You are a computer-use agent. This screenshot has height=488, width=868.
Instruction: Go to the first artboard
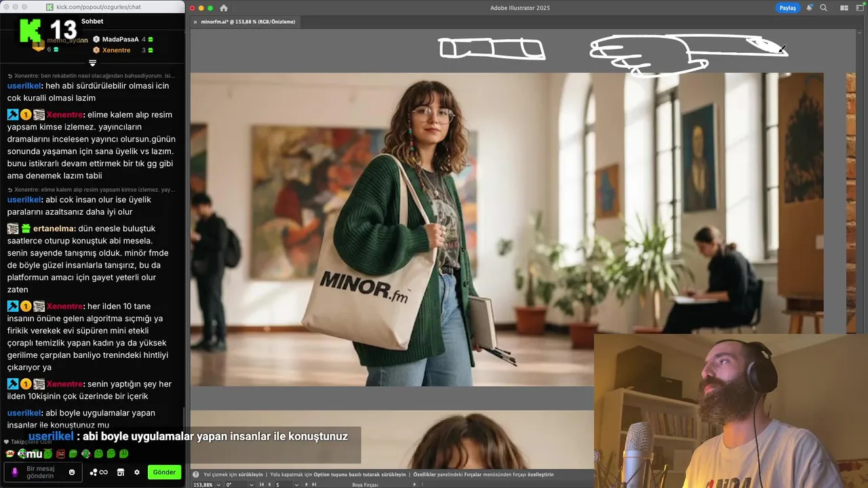(x=262, y=485)
